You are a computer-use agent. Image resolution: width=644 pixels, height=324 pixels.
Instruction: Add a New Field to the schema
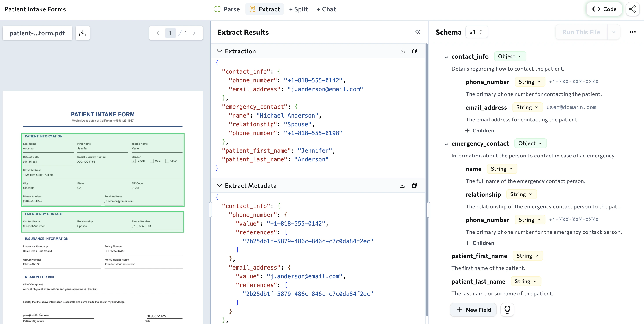[x=473, y=310]
